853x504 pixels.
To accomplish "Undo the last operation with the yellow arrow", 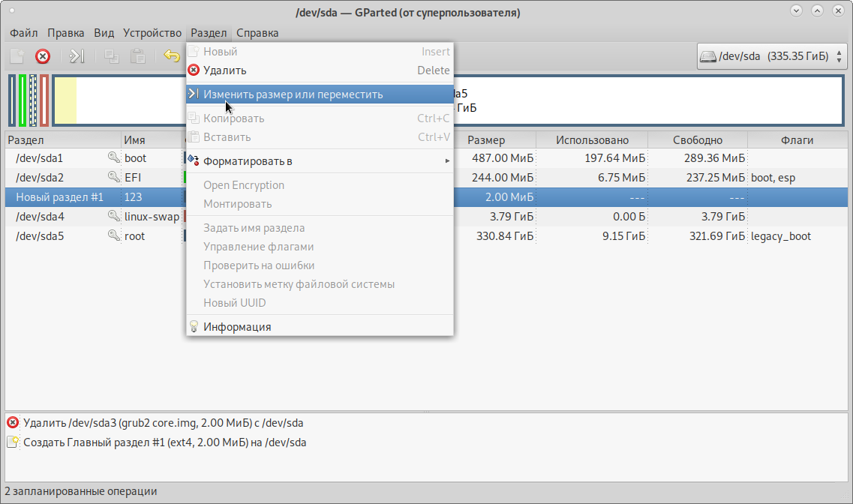I will coord(172,56).
